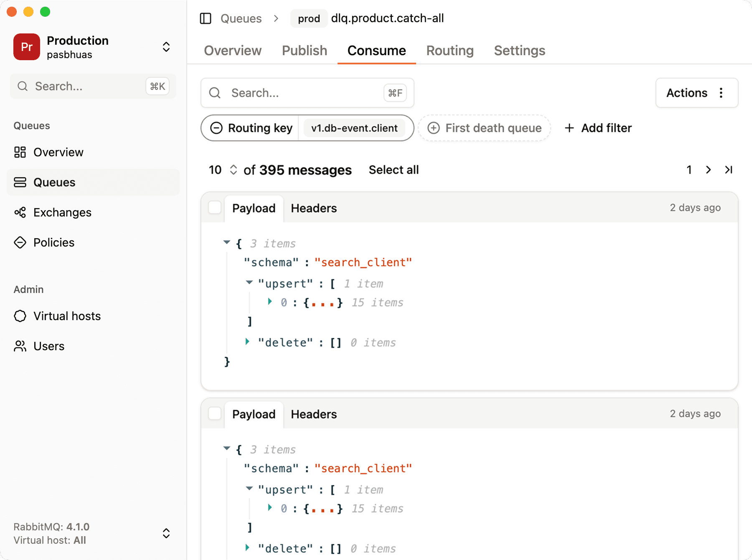Add a new filter with the plus icon

[x=570, y=128]
